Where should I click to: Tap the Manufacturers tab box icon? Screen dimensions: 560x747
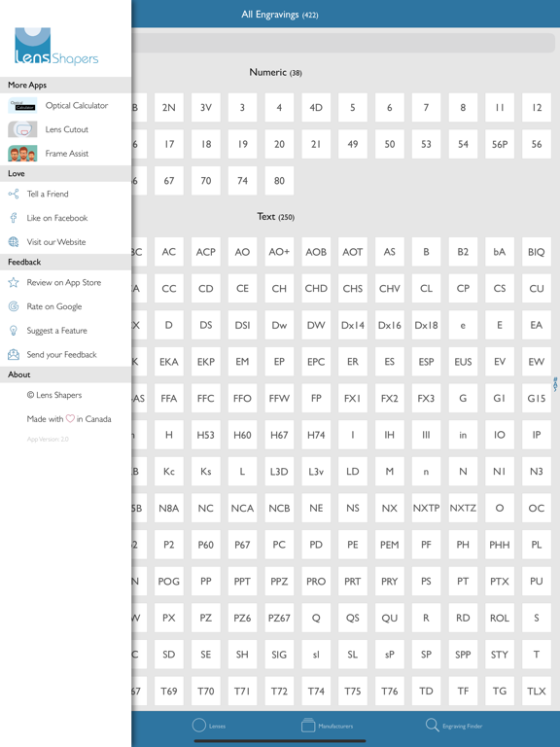[x=308, y=725]
